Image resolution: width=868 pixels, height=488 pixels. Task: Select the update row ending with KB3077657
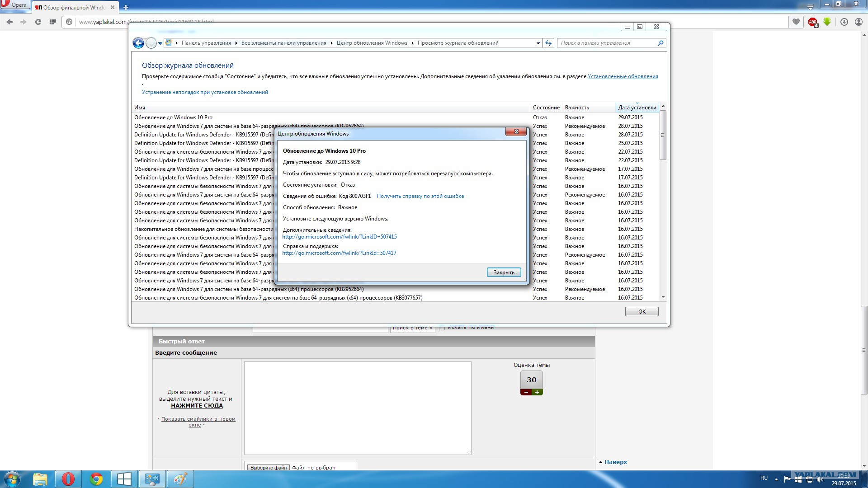[x=396, y=298]
